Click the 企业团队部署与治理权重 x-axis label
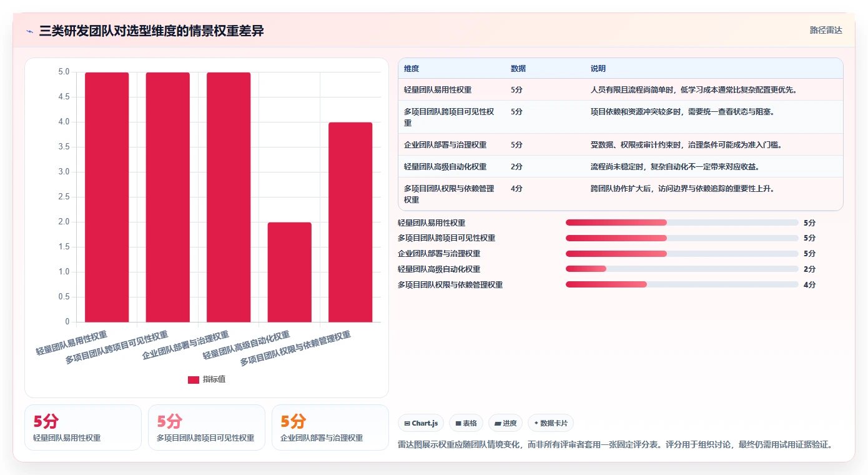The height and width of the screenshot is (475, 868). coord(186,345)
